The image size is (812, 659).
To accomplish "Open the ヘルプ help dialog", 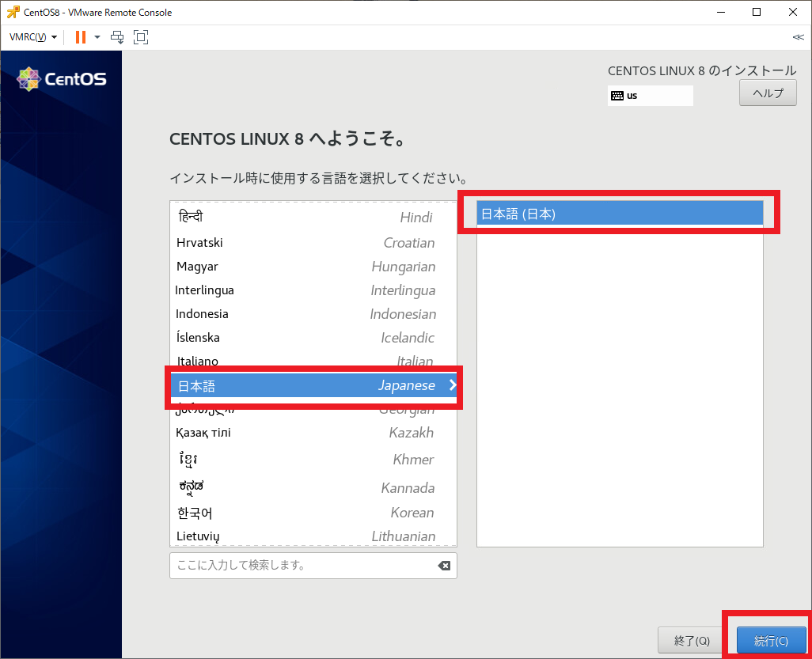I will click(767, 92).
